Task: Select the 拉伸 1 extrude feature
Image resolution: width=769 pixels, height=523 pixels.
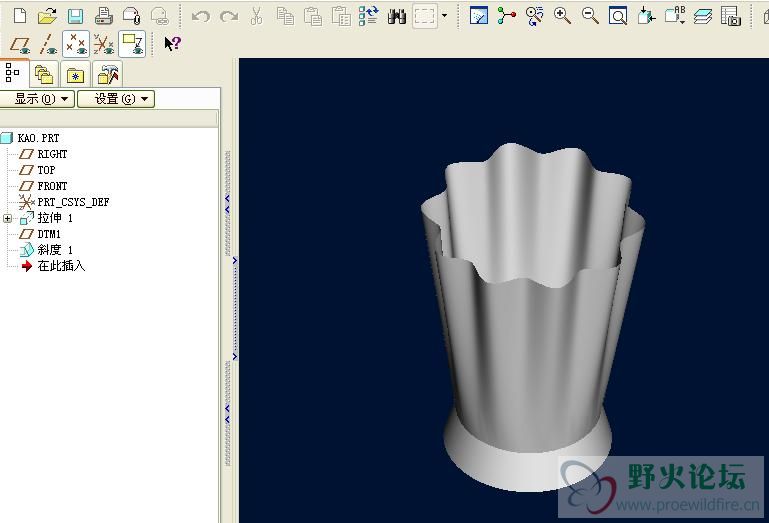Action: tap(47, 218)
